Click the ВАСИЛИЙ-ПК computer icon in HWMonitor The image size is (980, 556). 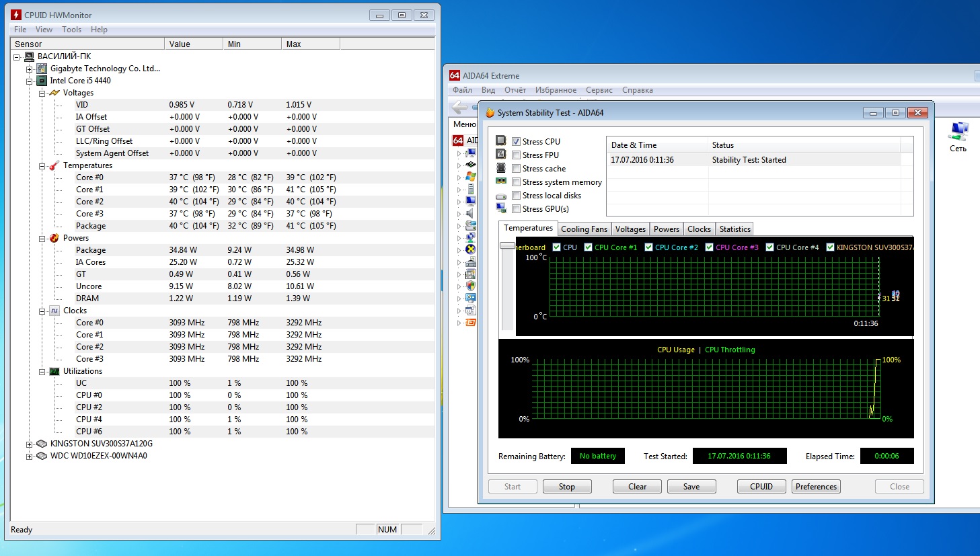(x=29, y=56)
